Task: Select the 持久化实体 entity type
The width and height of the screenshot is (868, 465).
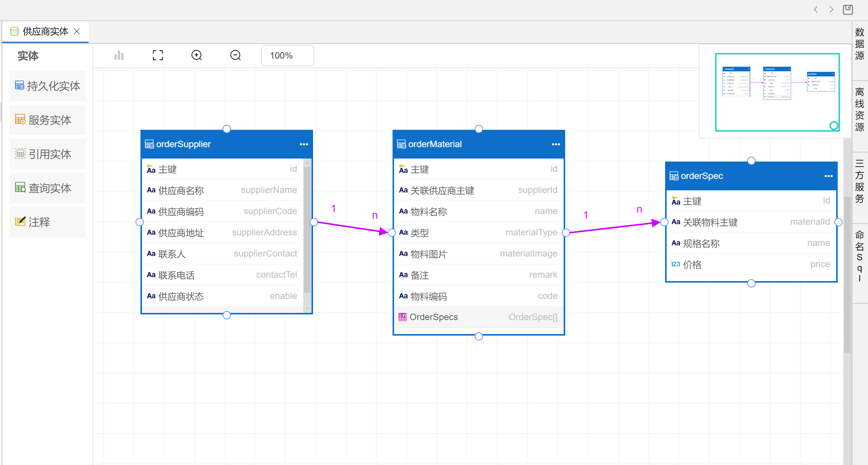Action: pos(48,86)
